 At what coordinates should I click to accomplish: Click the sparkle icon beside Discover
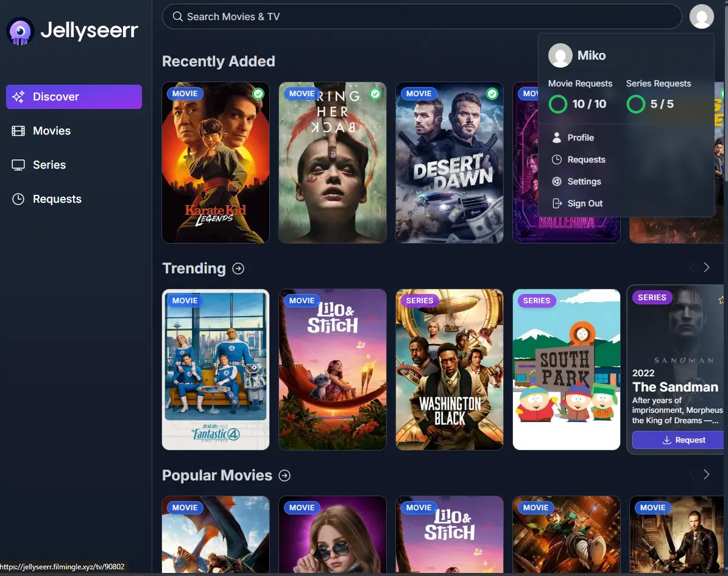[x=18, y=97]
